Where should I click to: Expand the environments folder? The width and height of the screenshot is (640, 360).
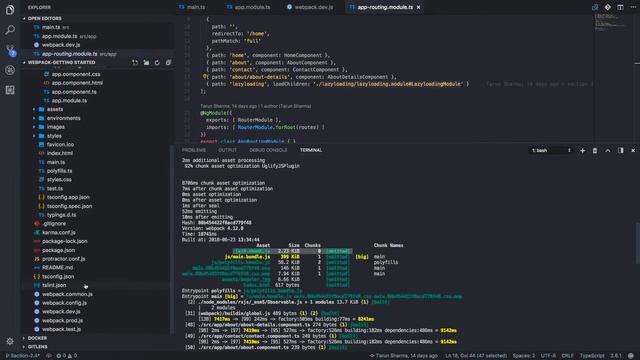(63, 118)
